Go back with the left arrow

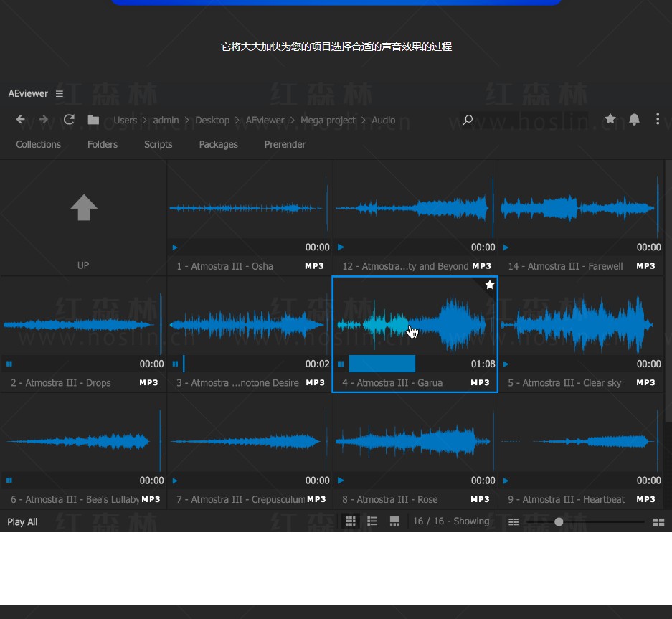click(21, 120)
